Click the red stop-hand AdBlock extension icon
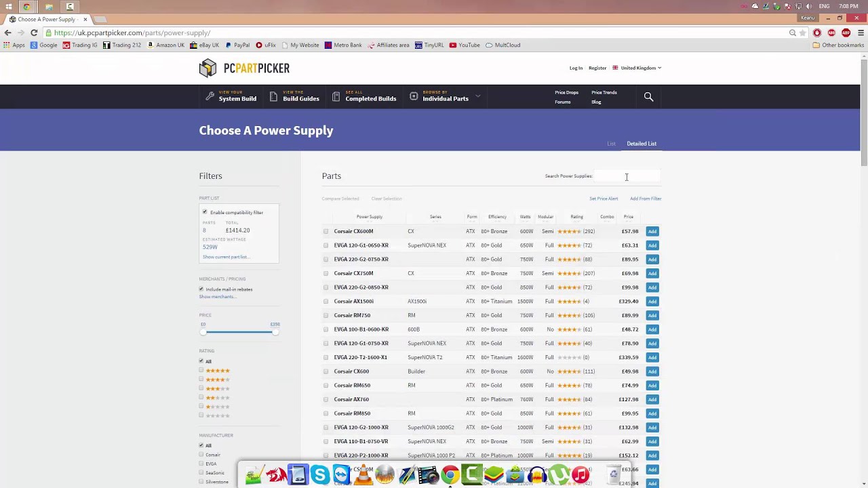Image resolution: width=868 pixels, height=488 pixels. (817, 33)
